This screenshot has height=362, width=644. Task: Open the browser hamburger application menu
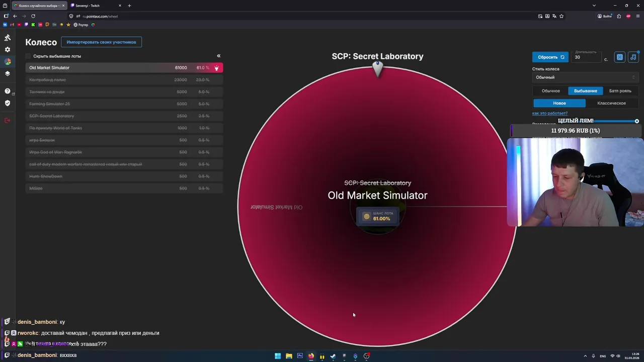[637, 16]
